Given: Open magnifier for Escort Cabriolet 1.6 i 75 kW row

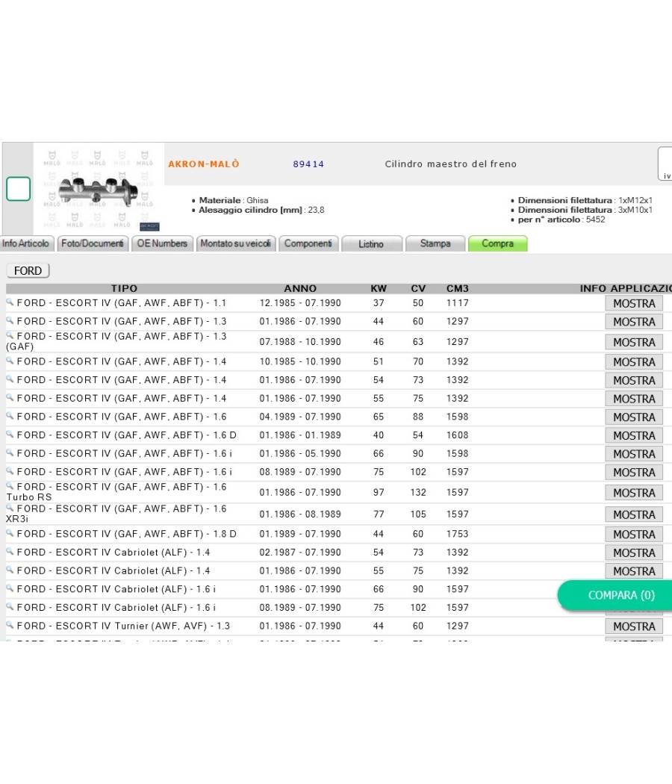Looking at the screenshot, I should click(x=10, y=606).
